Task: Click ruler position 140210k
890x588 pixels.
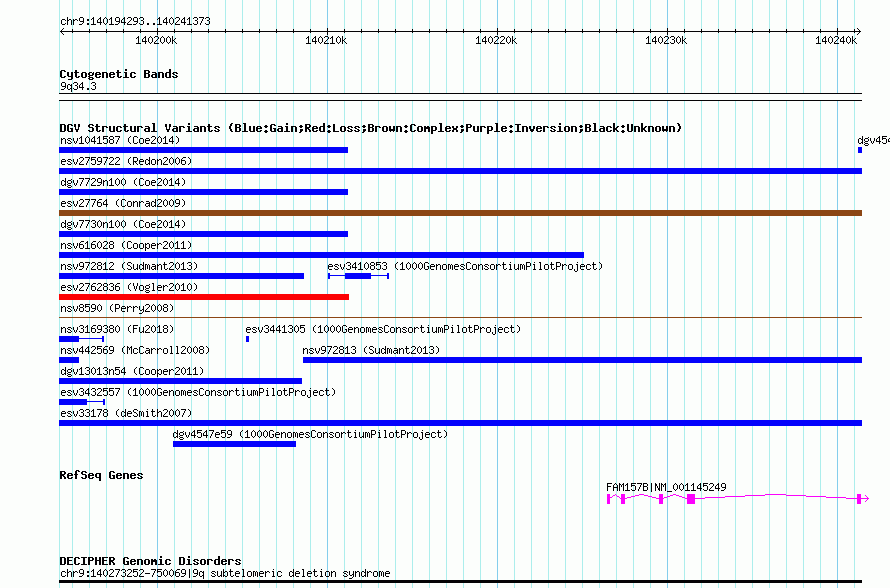Action: coord(326,40)
